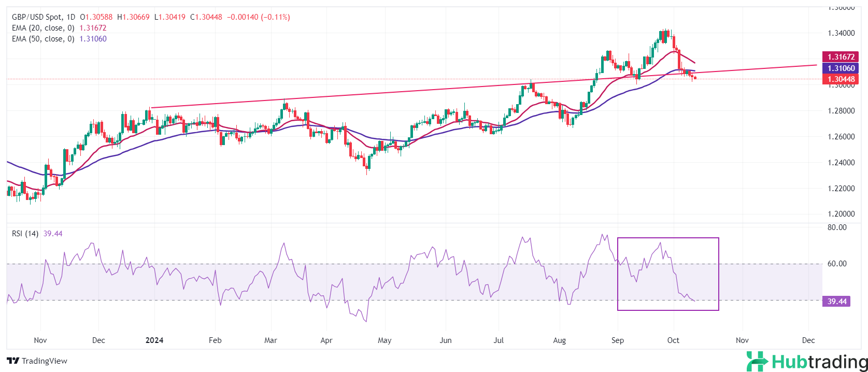Click the 1.30448 current price tag
The width and height of the screenshot is (868, 372).
pyautogui.click(x=840, y=79)
